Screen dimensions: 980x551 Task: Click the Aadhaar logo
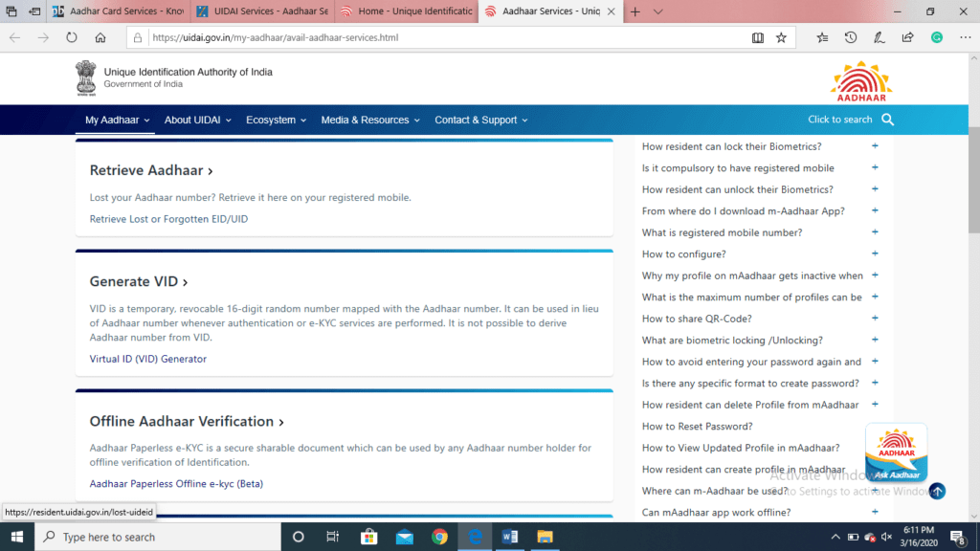click(859, 82)
